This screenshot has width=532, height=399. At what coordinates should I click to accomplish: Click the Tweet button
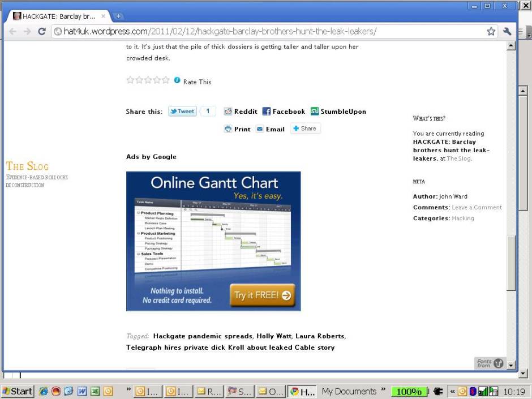pos(182,111)
